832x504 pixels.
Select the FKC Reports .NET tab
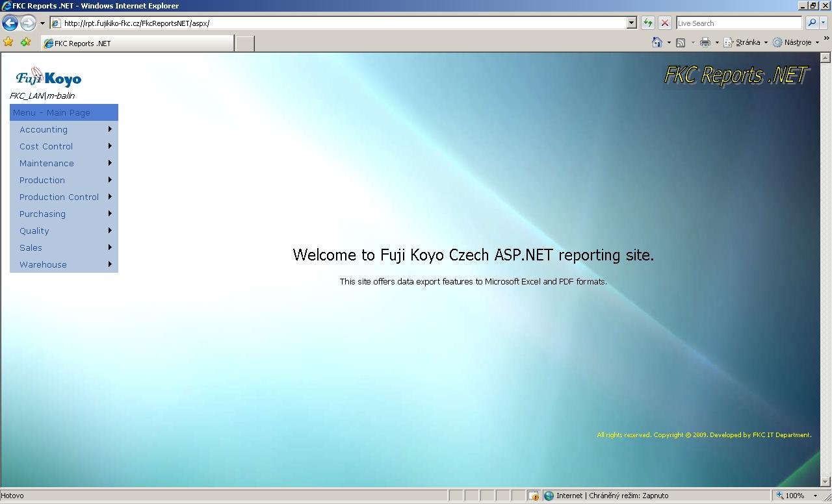coord(137,43)
